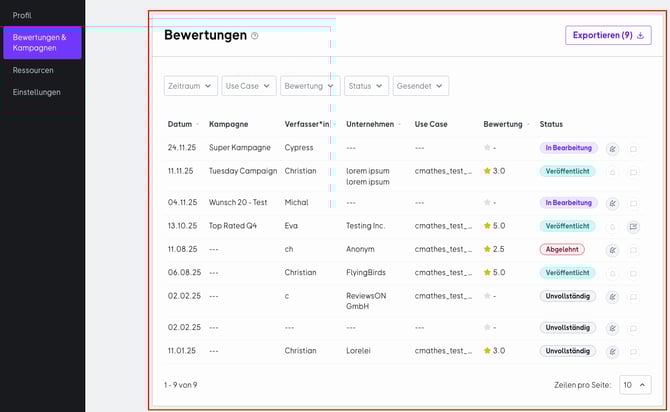This screenshot has height=412, width=670.
Task: Expand the Gesendet filter dropdown
Action: tap(420, 86)
